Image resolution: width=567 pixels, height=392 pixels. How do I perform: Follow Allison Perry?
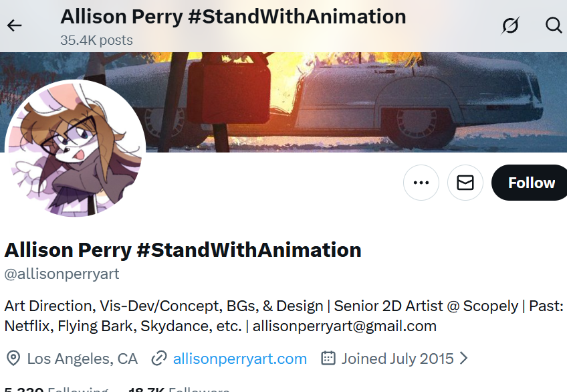pos(531,183)
